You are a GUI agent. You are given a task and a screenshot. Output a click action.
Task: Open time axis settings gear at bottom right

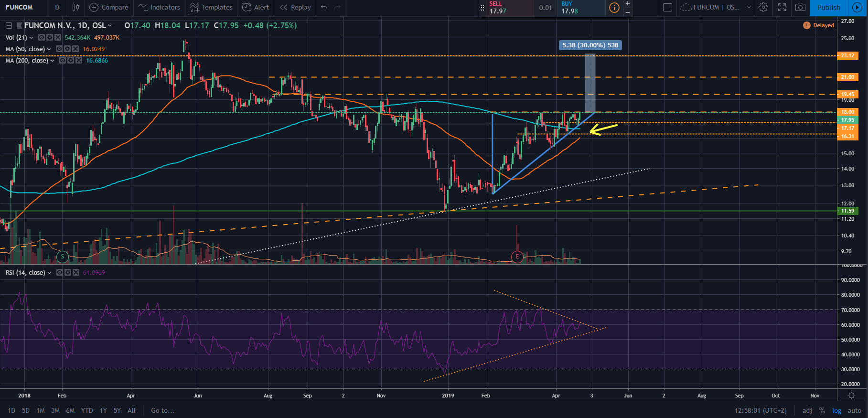(x=851, y=396)
